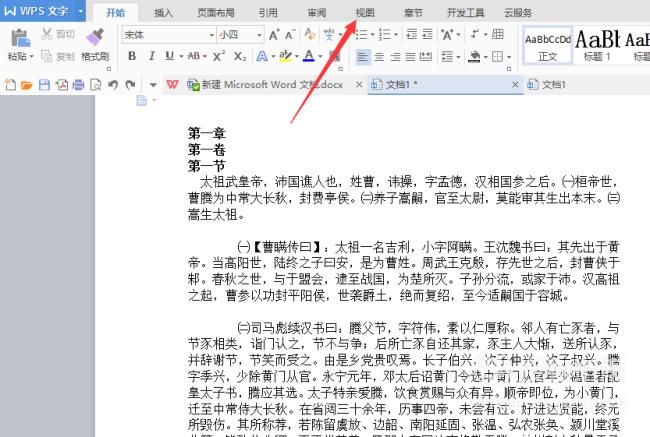Toggle italic formatting
This screenshot has height=437, width=650.
152,56
